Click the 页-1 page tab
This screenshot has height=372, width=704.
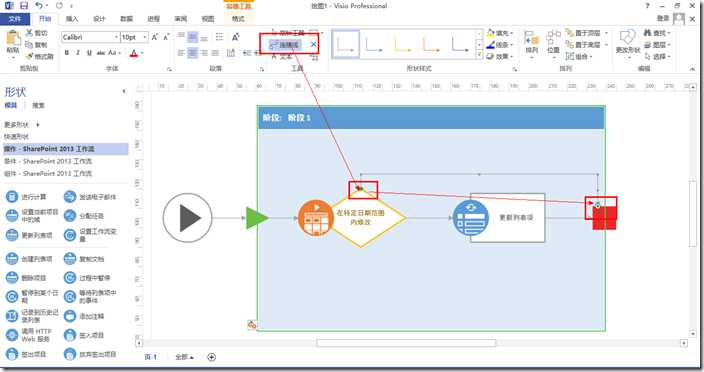pos(151,357)
